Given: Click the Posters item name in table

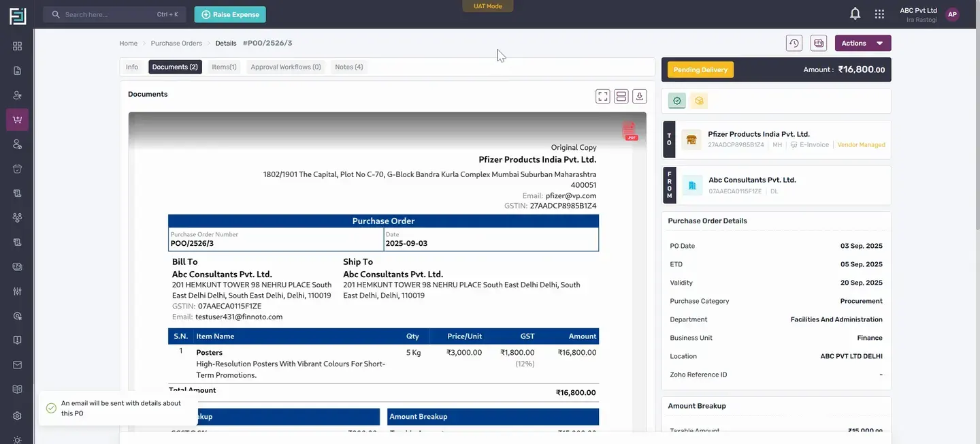Looking at the screenshot, I should click(x=210, y=353).
